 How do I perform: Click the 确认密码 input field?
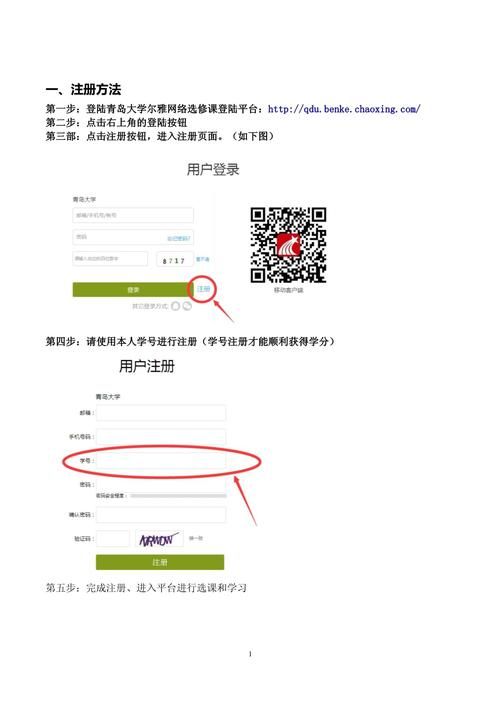pyautogui.click(x=161, y=514)
